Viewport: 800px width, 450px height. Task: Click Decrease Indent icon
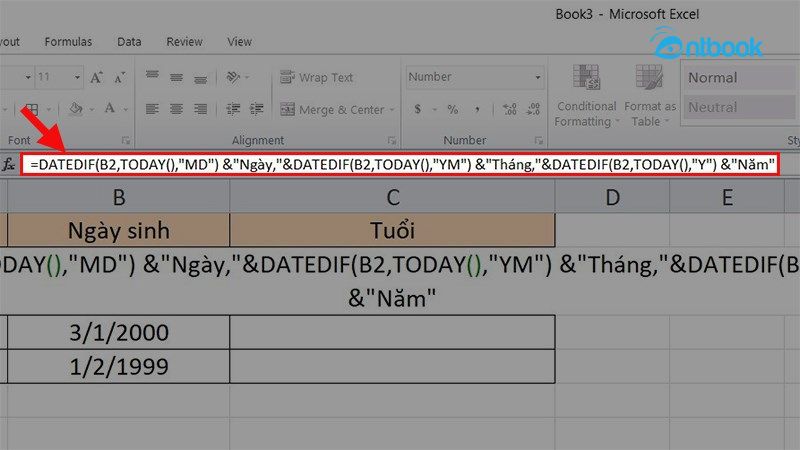point(233,109)
